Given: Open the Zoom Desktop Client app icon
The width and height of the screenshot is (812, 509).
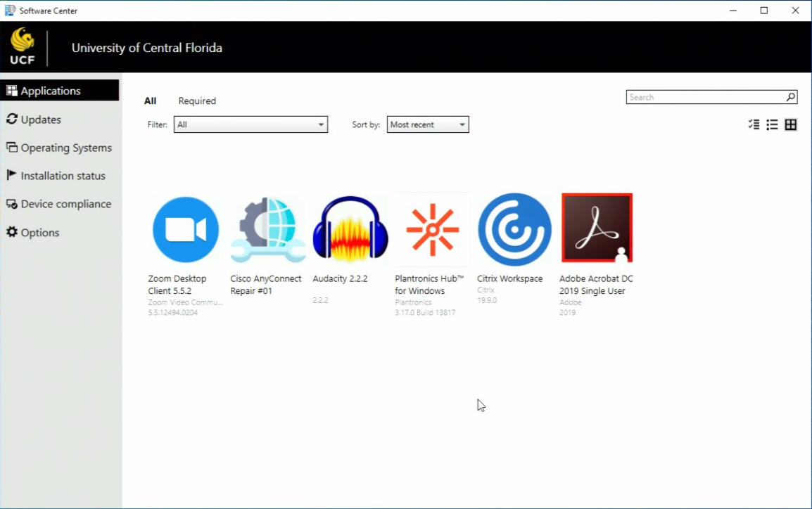Looking at the screenshot, I should [x=185, y=230].
